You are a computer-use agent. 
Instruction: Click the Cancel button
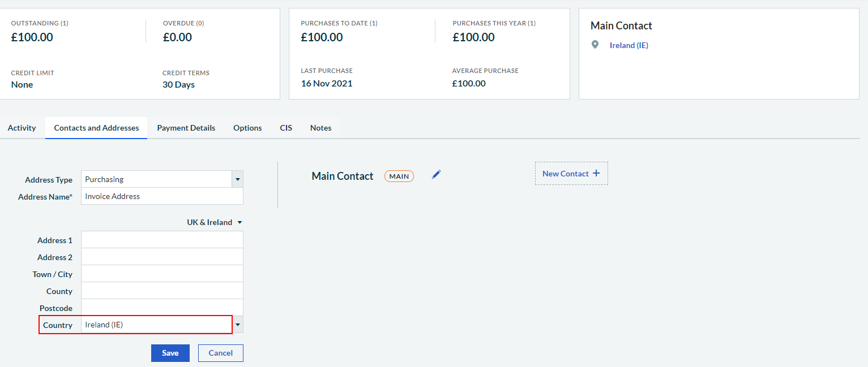pos(220,353)
